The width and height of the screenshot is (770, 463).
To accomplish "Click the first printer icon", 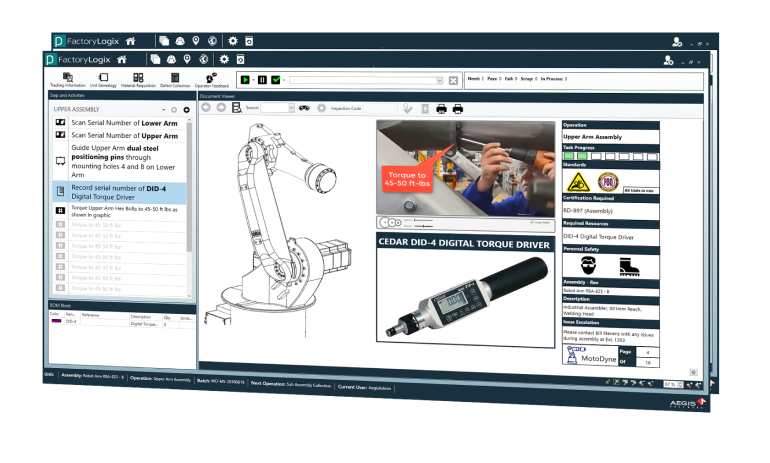I will point(441,109).
